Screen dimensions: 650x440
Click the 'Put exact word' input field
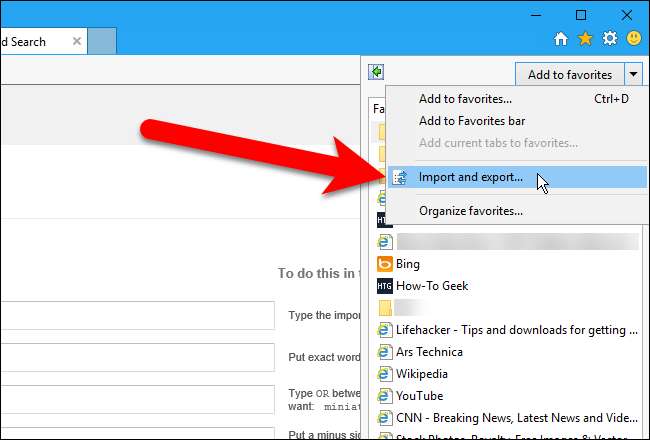pyautogui.click(x=137, y=357)
